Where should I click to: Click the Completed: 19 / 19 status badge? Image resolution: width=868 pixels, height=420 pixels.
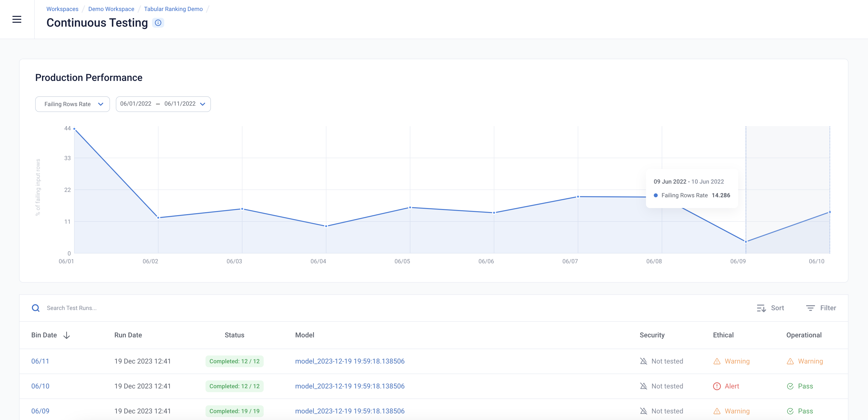click(235, 411)
